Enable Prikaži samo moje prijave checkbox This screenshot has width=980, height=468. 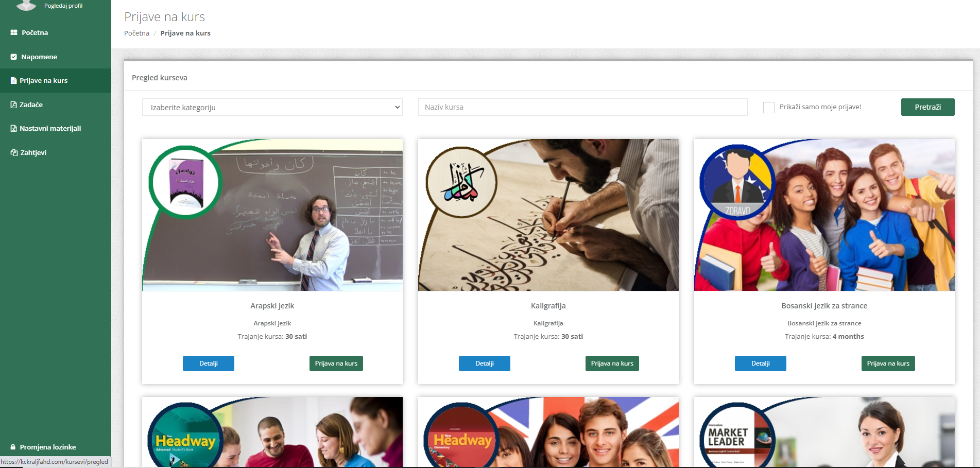pyautogui.click(x=769, y=107)
